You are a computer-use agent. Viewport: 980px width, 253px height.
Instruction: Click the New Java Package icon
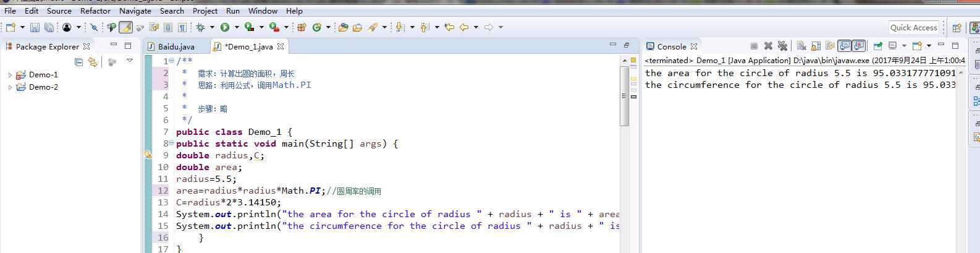coord(302,27)
